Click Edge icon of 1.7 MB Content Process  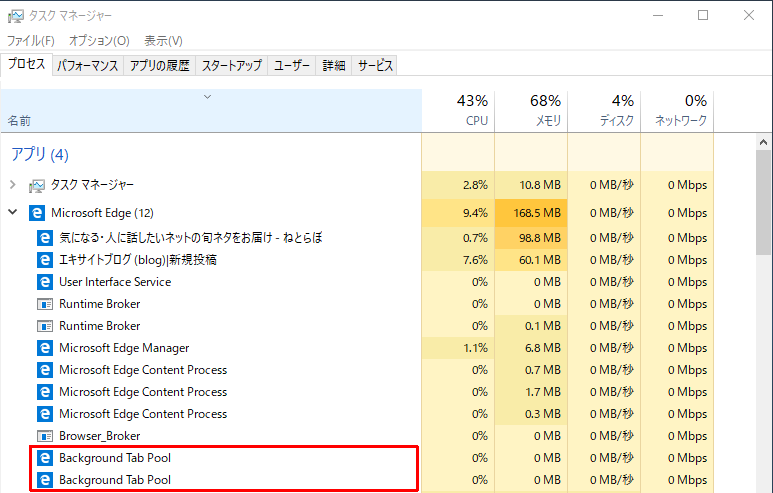pos(45,392)
